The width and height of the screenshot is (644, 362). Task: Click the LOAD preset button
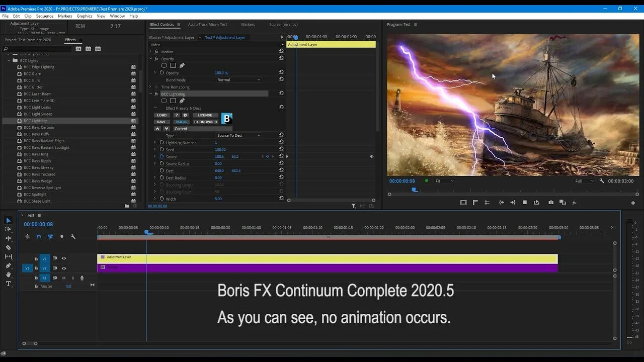pyautogui.click(x=162, y=115)
